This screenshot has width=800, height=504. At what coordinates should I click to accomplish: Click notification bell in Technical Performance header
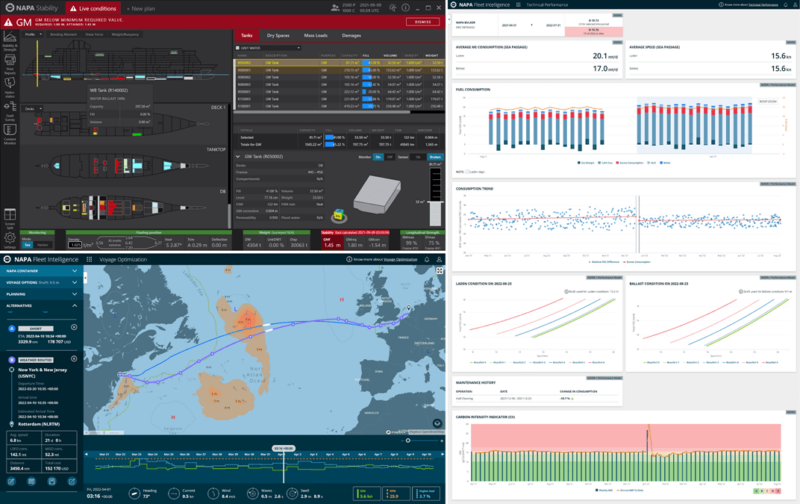[x=785, y=5]
